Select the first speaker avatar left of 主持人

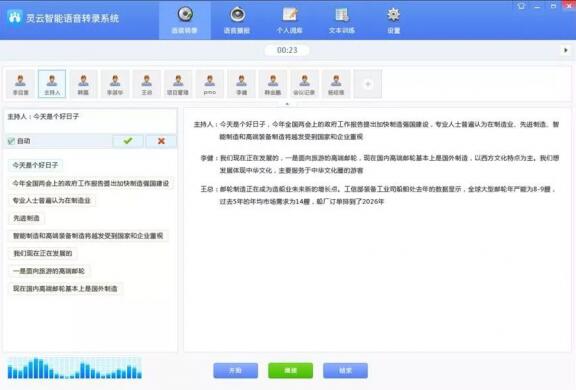tap(21, 84)
